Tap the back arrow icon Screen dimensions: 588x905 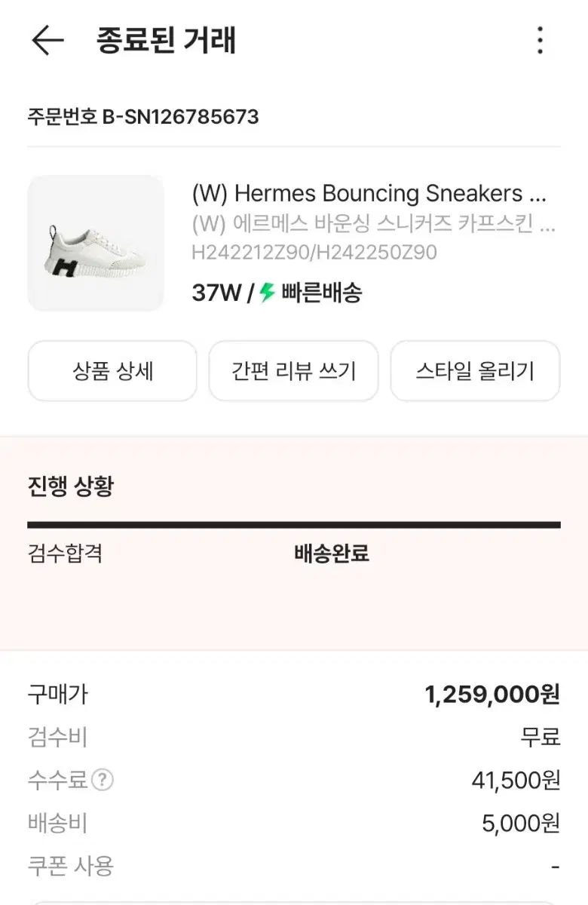point(47,41)
